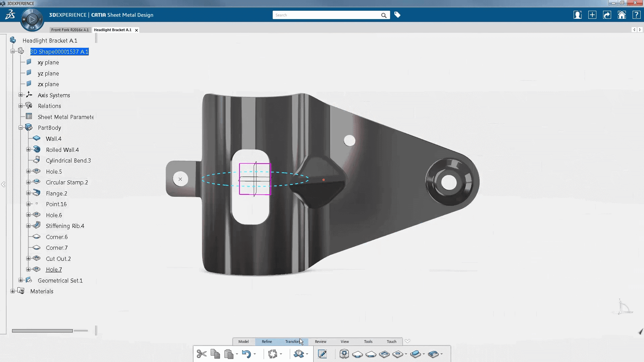Click the dismiss X button on viewport

click(180, 179)
